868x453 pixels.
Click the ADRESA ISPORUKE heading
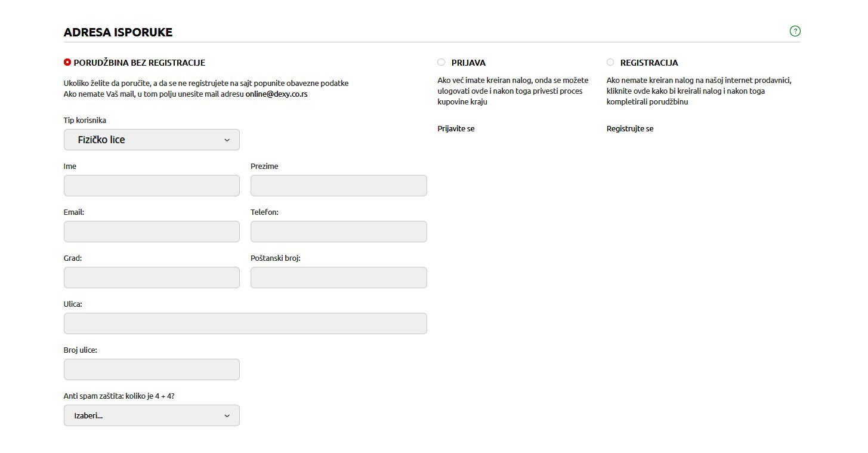118,32
